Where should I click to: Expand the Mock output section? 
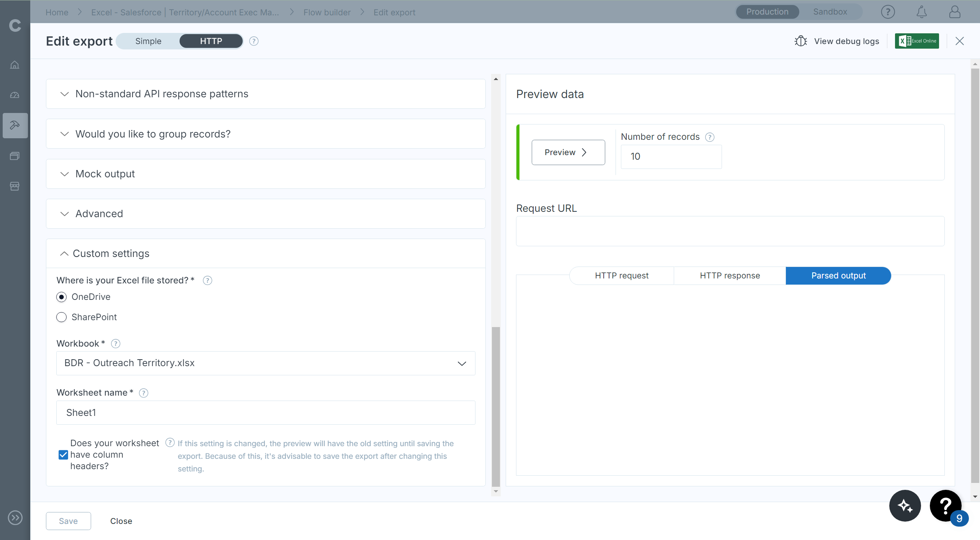tap(266, 174)
